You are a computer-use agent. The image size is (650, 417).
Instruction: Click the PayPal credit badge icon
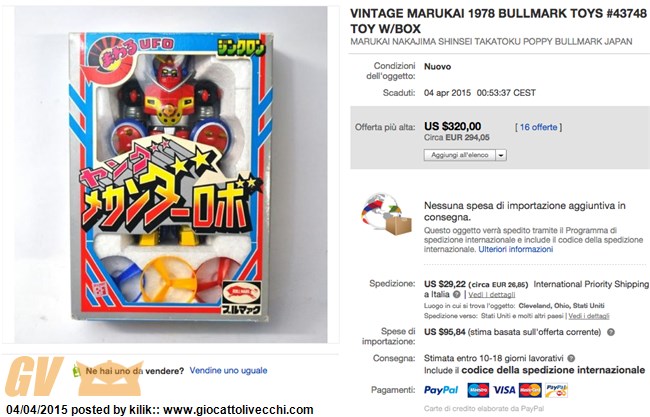[556, 390]
